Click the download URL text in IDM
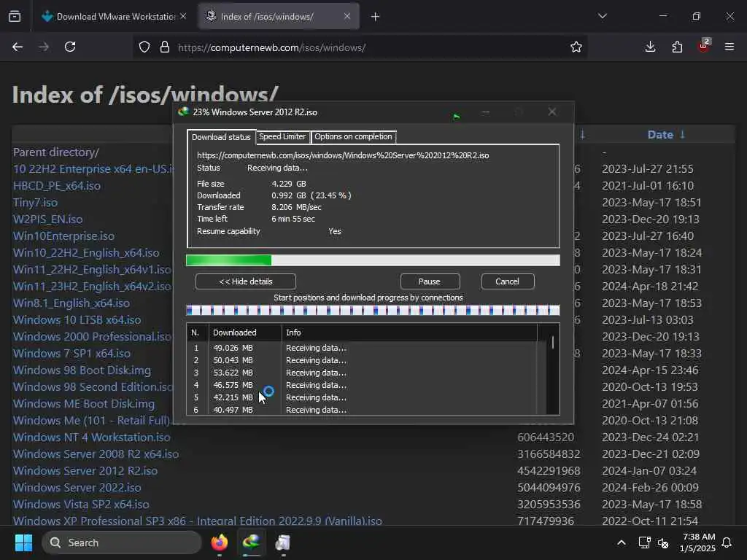The width and height of the screenshot is (747, 560). point(343,155)
